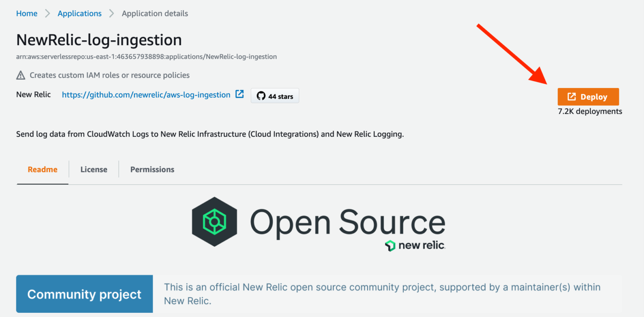Viewport: 644px width, 317px height.
Task: Click the IAM roles warning triangle icon
Action: [x=20, y=75]
